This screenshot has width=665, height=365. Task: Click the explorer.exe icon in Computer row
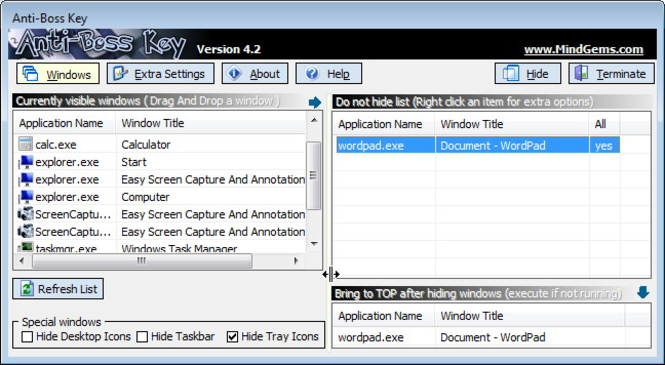pyautogui.click(x=25, y=197)
